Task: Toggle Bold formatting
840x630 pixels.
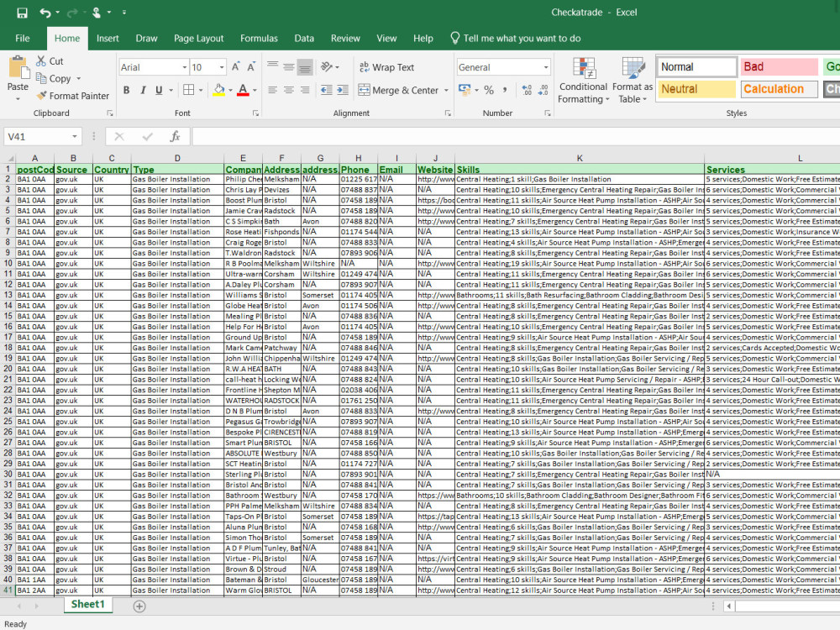Action: [x=127, y=90]
